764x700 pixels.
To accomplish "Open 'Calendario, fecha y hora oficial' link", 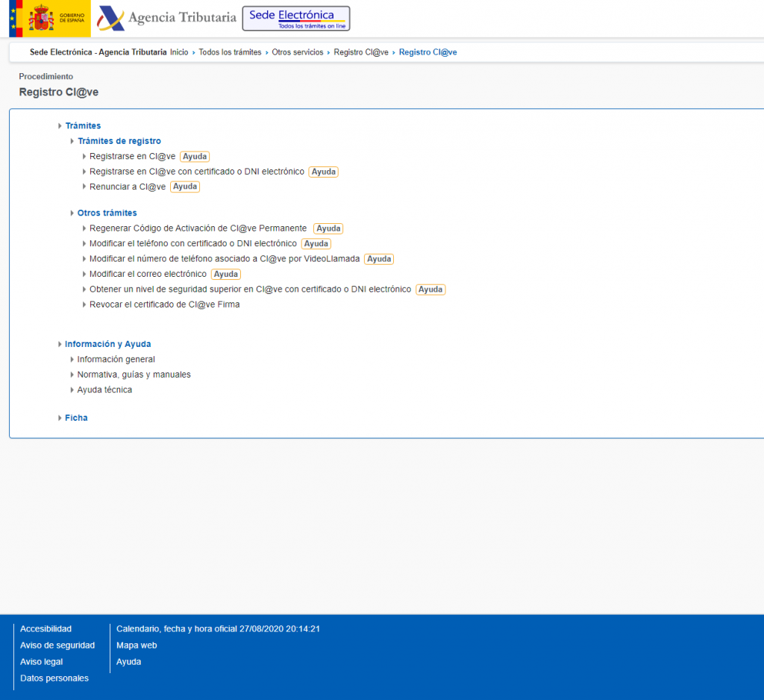I will click(218, 629).
